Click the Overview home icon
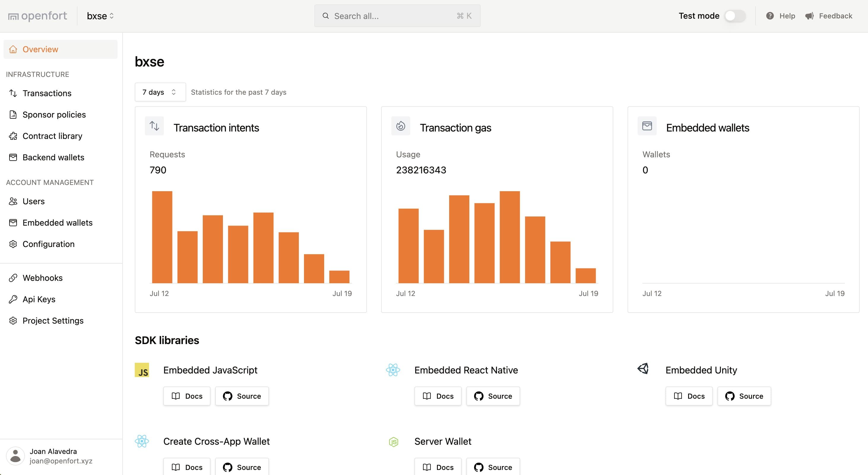 click(x=13, y=49)
